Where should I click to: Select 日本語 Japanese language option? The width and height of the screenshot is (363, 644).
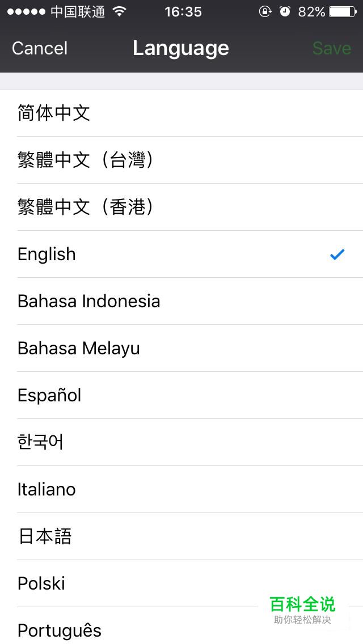pyautogui.click(x=181, y=536)
